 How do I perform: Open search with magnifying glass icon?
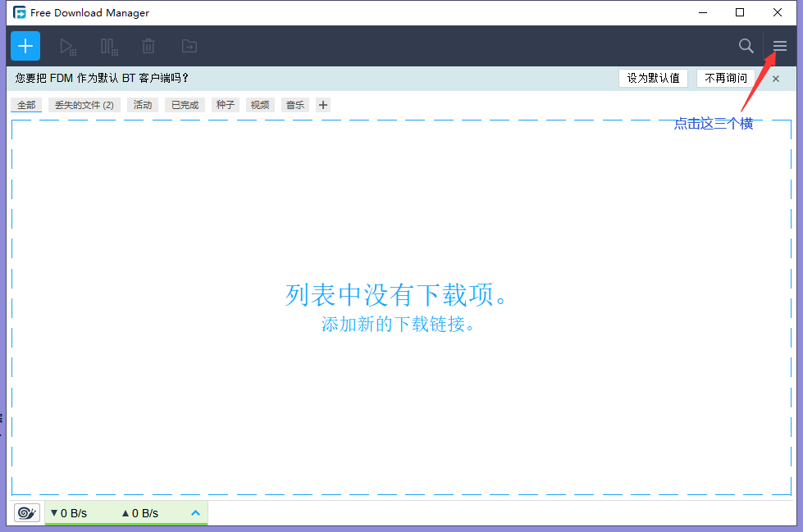[746, 46]
